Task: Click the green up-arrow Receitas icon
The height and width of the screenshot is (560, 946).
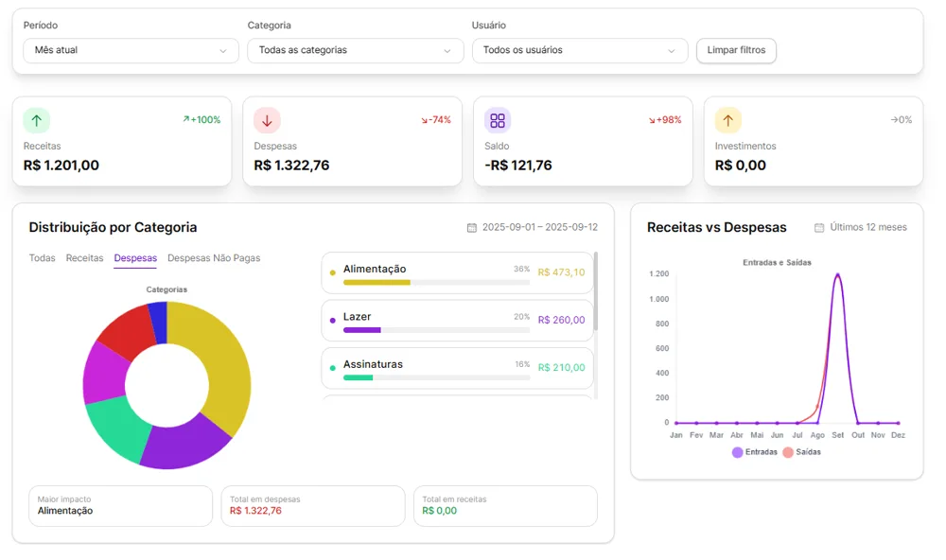Action: pyautogui.click(x=37, y=120)
